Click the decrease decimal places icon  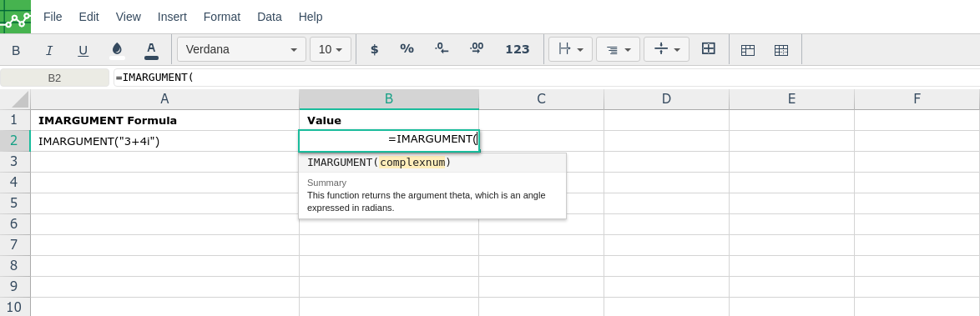(442, 49)
